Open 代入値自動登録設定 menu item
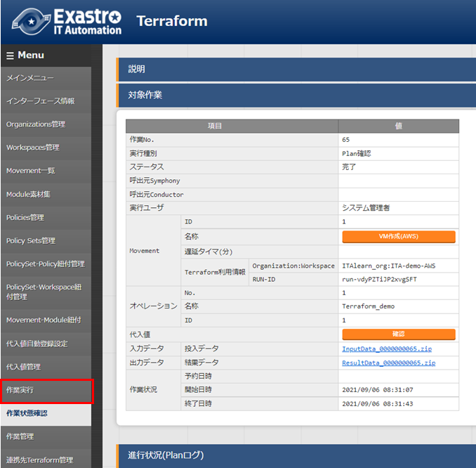Screen dimensions: 476x468 (x=46, y=344)
